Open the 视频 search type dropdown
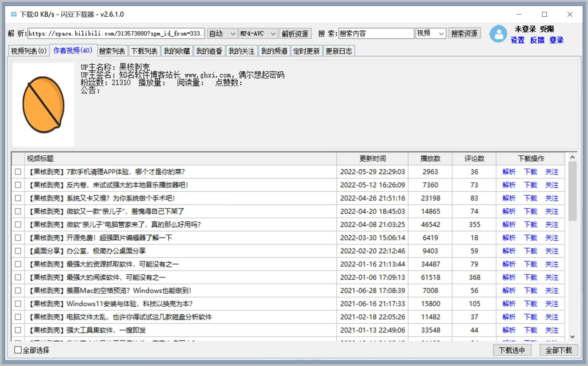Image resolution: width=588 pixels, height=366 pixels. (x=430, y=34)
